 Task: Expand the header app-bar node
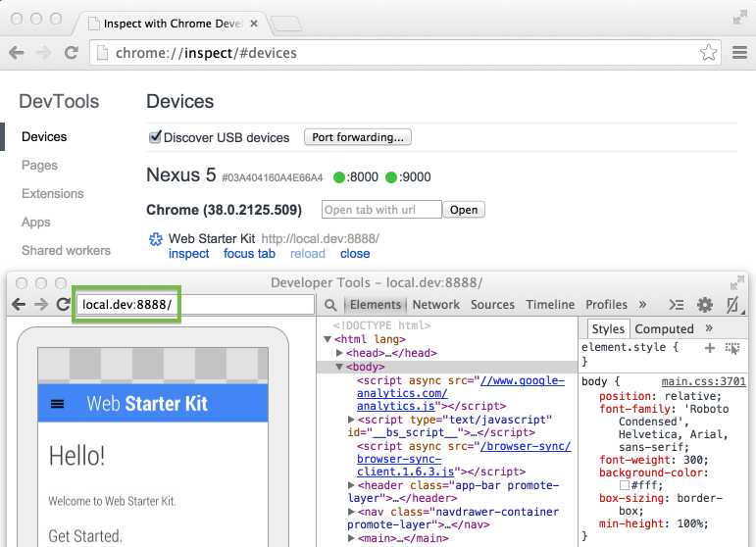(x=353, y=485)
